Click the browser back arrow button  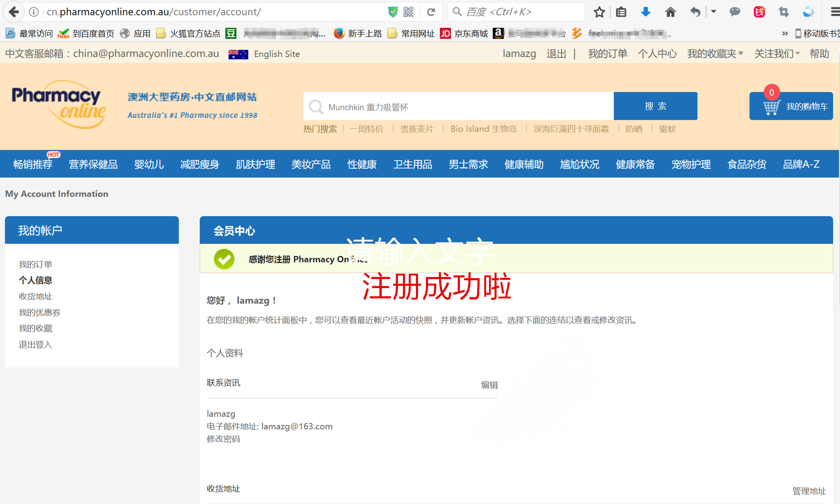(14, 12)
